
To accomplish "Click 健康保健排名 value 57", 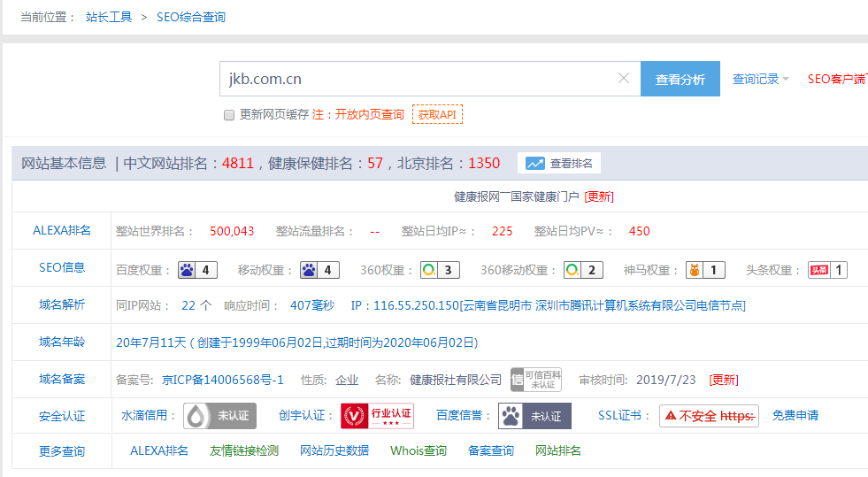I will [375, 163].
